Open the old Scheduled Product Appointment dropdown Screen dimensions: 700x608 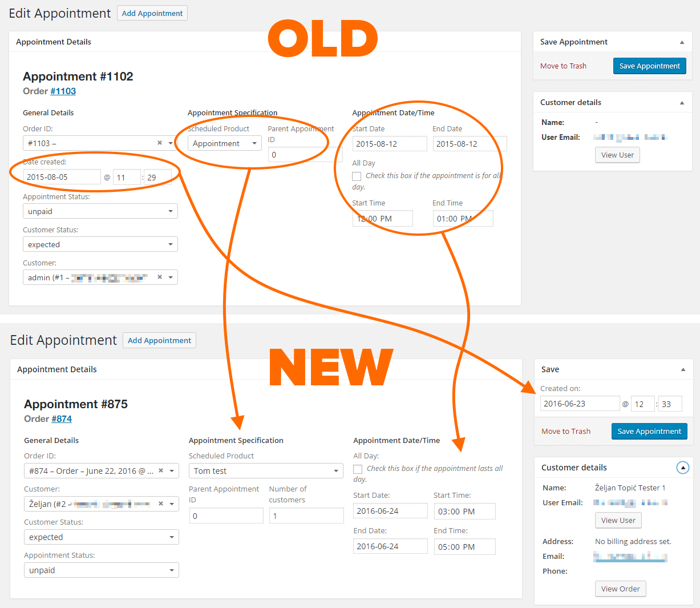[225, 143]
